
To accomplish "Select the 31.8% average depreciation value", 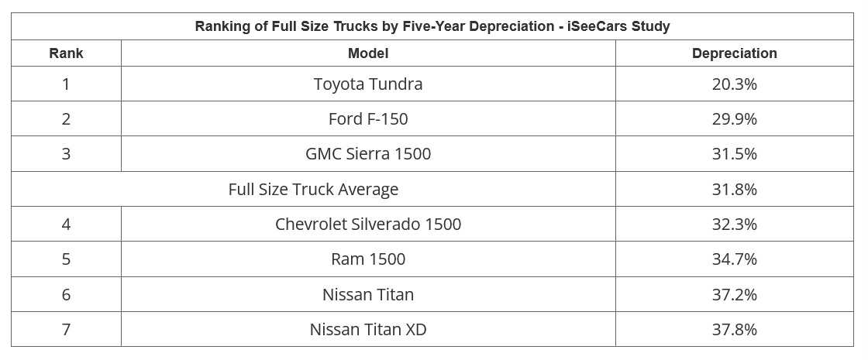I will 734,189.
